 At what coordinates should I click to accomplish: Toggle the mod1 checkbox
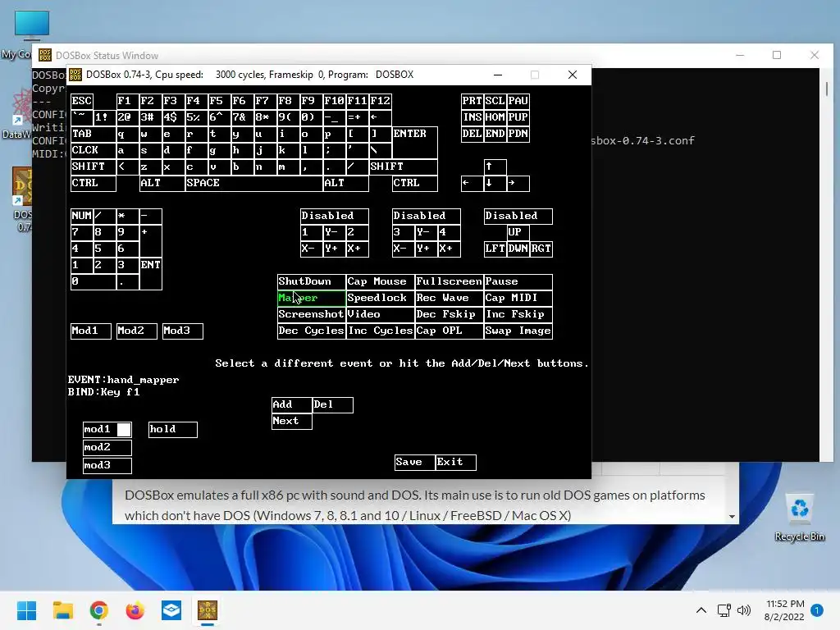(x=107, y=430)
